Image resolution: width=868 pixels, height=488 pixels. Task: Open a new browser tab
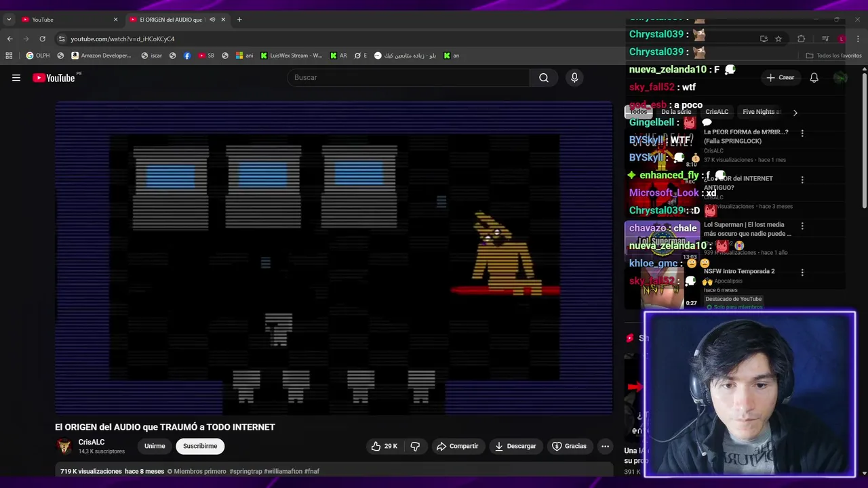(239, 20)
